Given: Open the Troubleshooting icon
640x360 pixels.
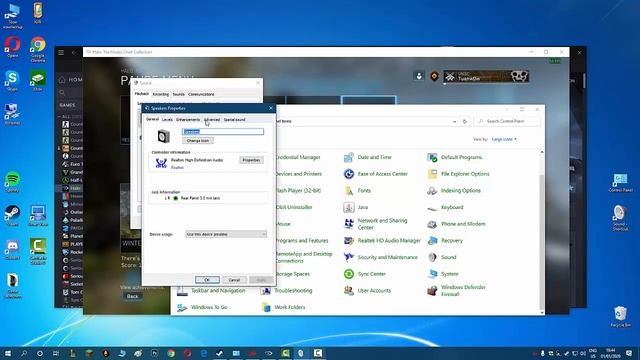Looking at the screenshot, I should [266, 291].
